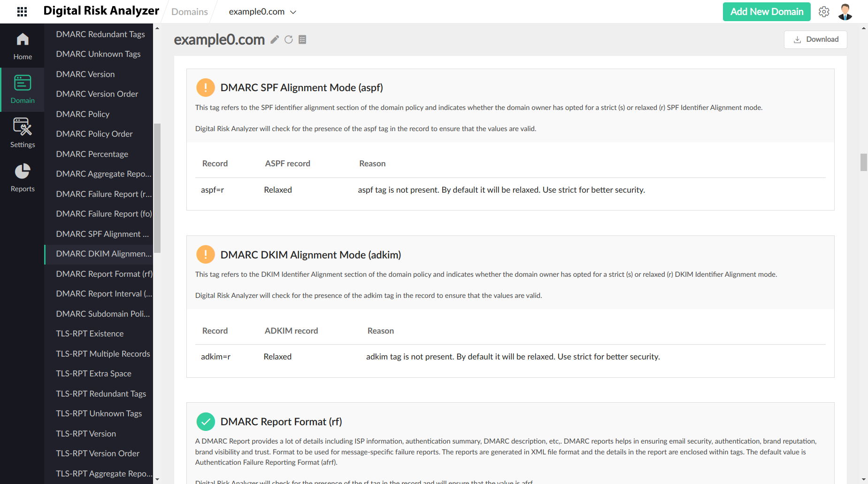This screenshot has height=484, width=868.
Task: Click the green checkmark on DMARC Report Format
Action: click(205, 422)
